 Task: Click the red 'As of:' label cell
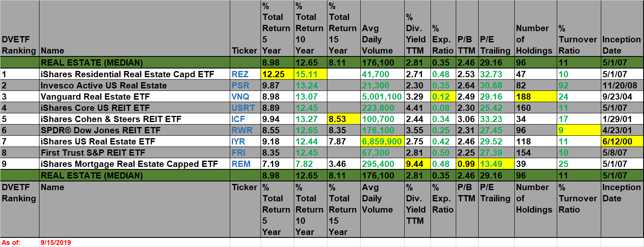(20, 242)
